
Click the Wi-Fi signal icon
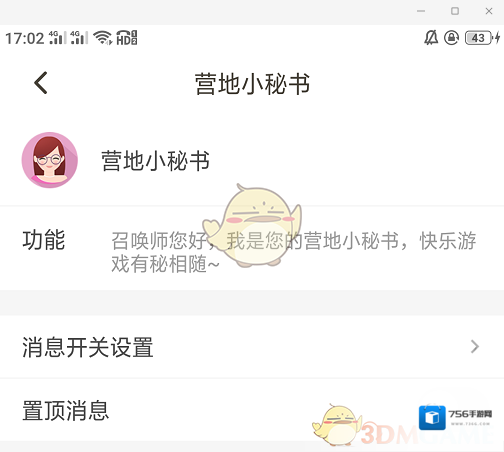103,38
